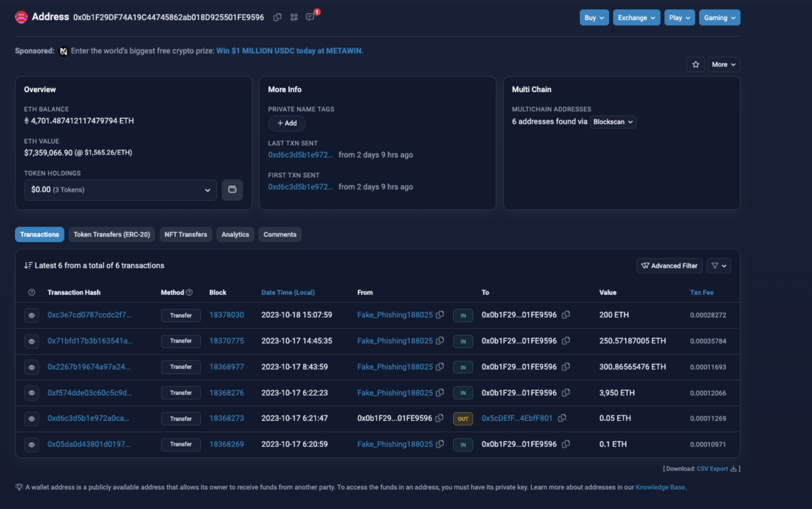
Task: Open the Play dropdown
Action: 679,18
